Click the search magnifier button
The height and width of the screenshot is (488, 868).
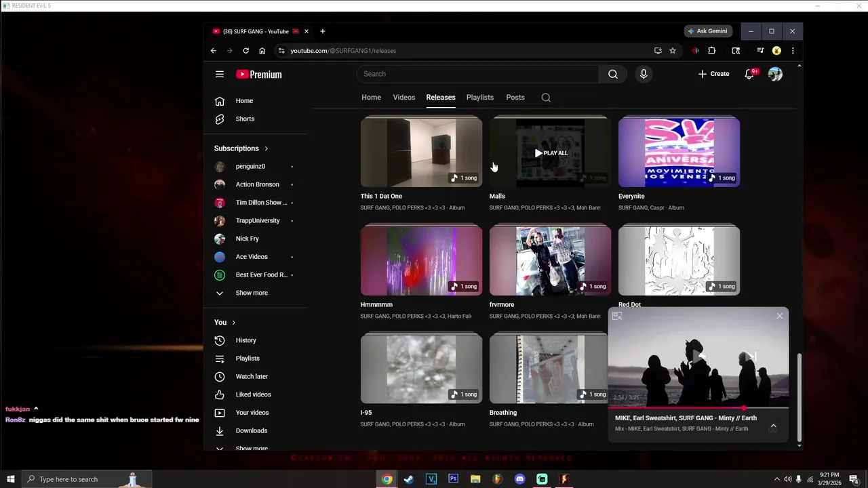[613, 74]
